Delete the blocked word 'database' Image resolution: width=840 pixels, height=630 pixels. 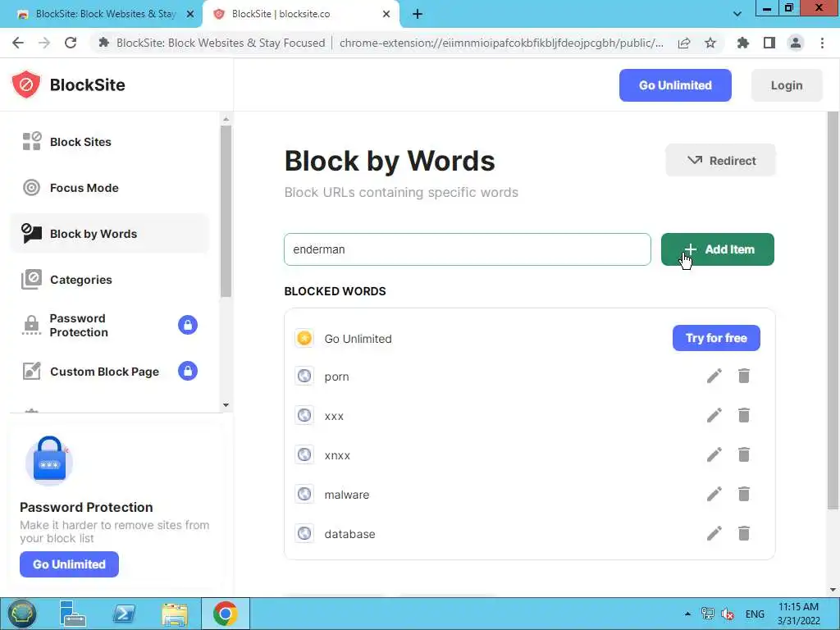tap(743, 533)
